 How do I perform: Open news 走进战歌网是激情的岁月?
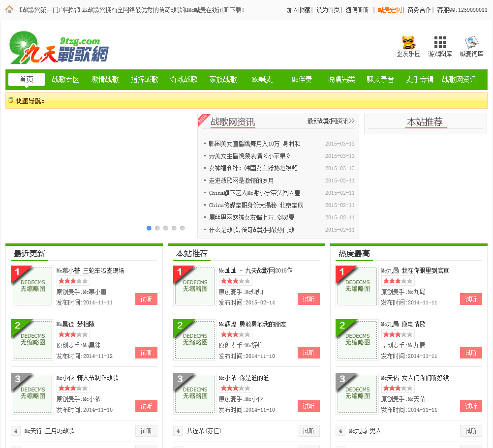pyautogui.click(x=241, y=180)
